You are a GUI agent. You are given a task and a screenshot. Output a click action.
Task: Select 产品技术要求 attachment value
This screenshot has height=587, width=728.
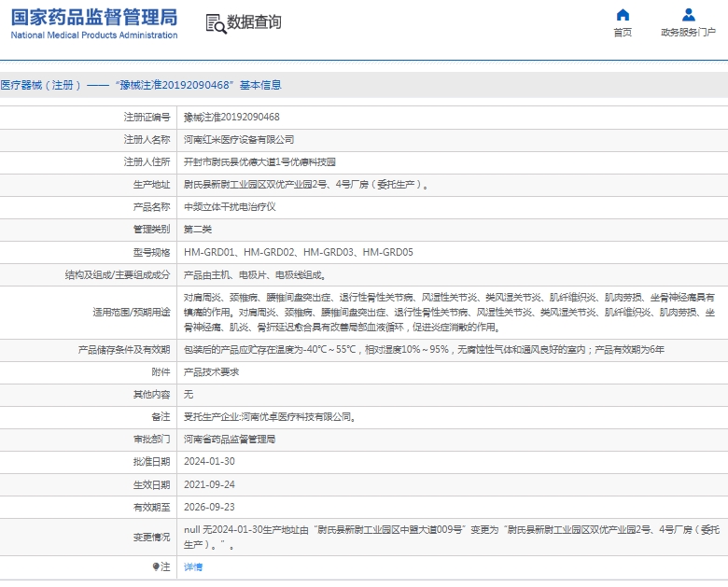pyautogui.click(x=211, y=372)
